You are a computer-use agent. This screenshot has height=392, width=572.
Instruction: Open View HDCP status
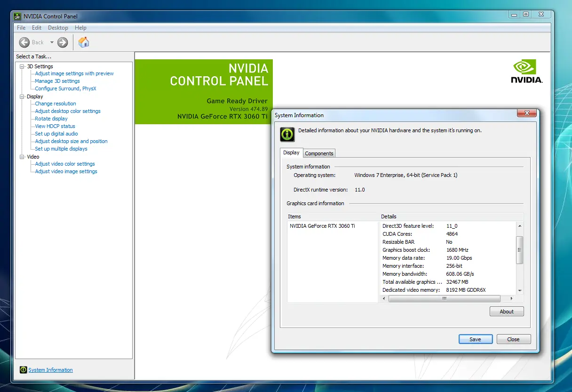coord(55,126)
